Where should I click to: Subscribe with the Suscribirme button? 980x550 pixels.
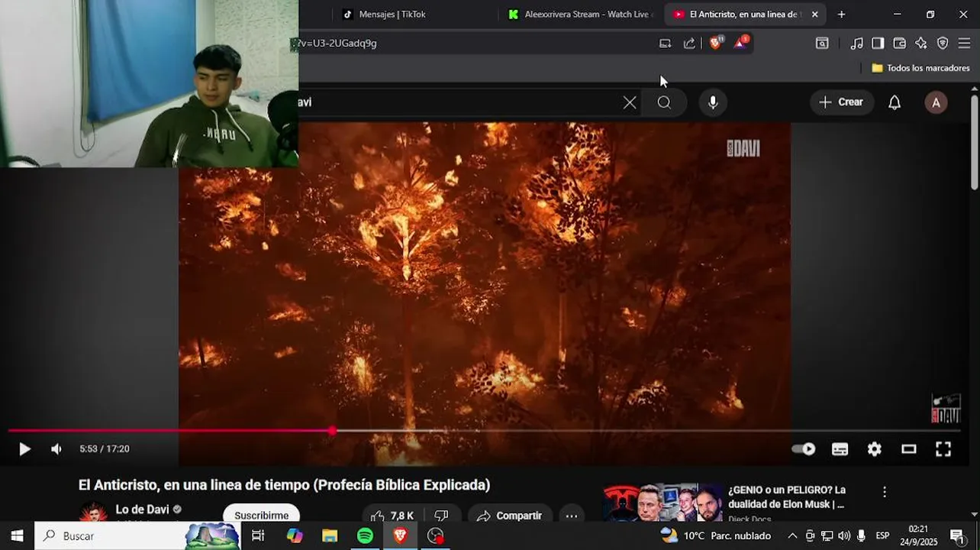[x=261, y=515]
